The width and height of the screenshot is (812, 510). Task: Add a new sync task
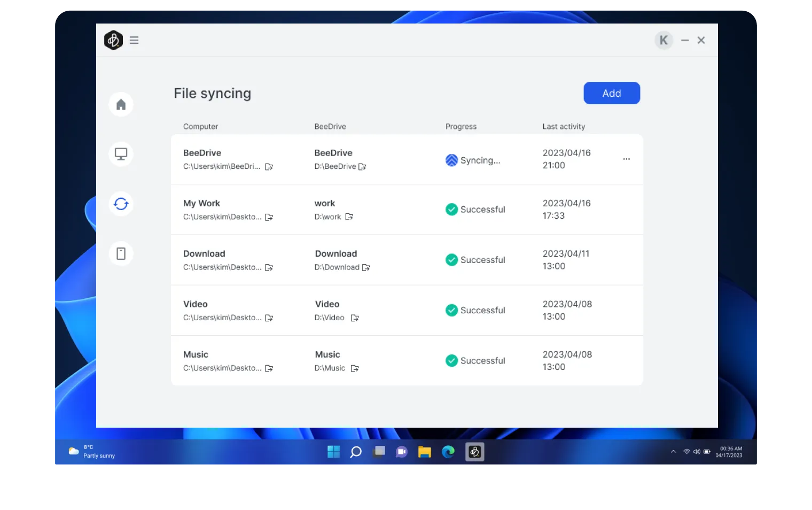click(612, 93)
